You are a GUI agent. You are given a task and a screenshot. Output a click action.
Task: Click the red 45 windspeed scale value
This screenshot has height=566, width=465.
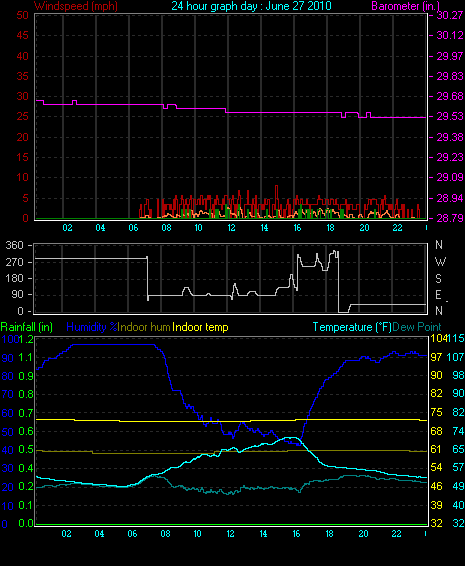click(22, 35)
